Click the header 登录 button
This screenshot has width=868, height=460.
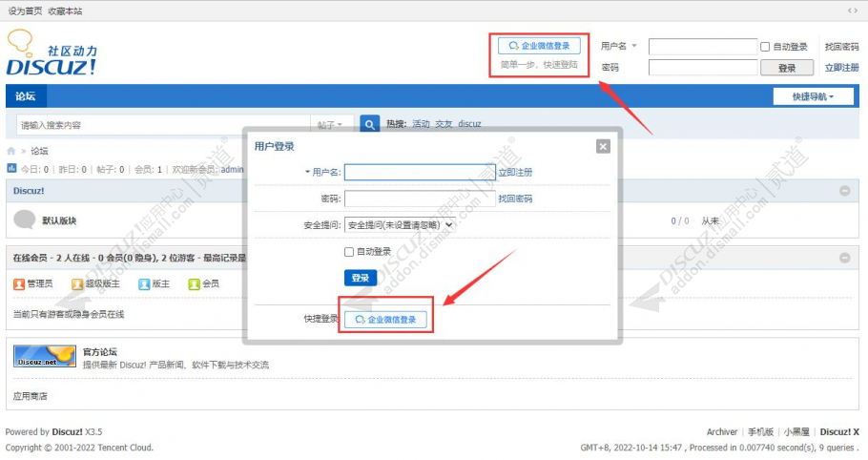(787, 68)
